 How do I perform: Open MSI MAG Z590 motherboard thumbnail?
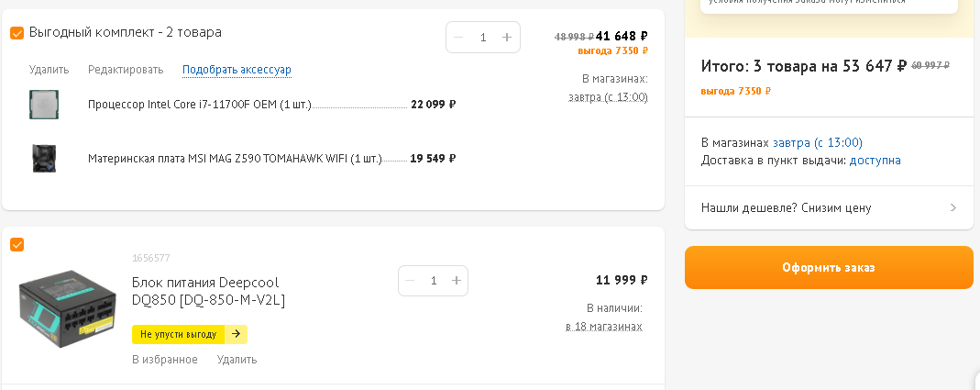[43, 158]
